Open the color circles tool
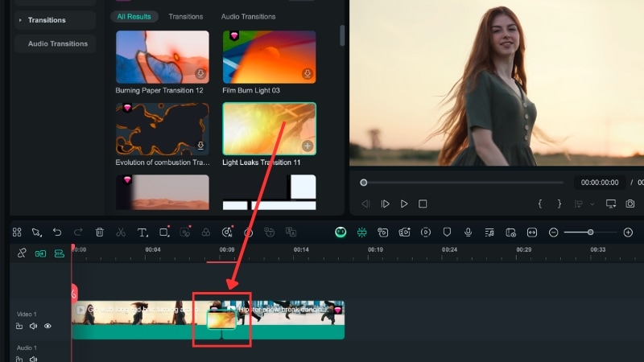The width and height of the screenshot is (644, 362). (206, 232)
